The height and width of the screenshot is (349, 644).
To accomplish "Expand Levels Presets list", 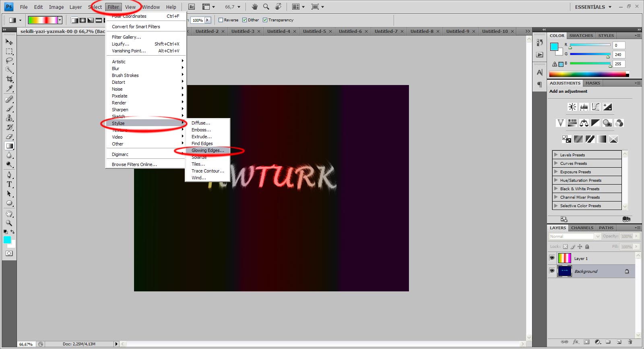I will point(556,155).
